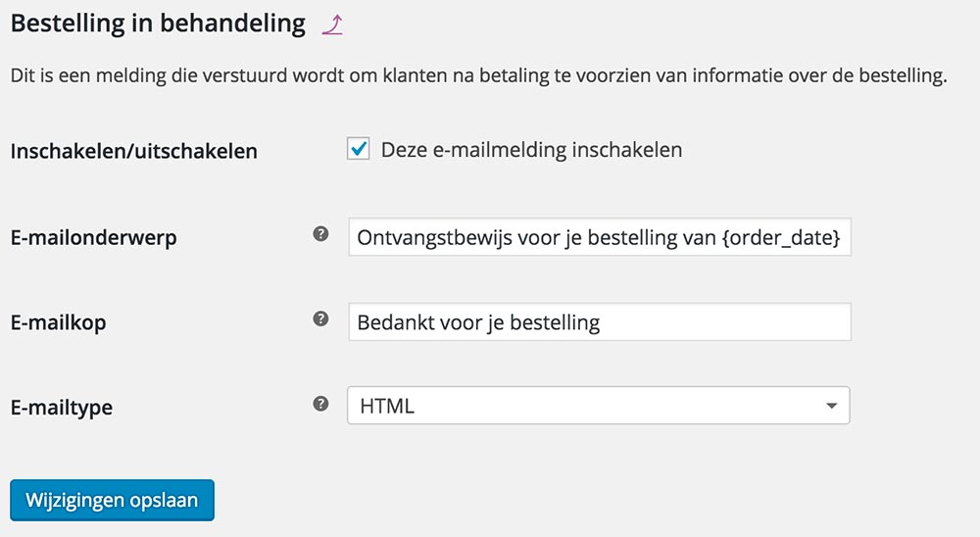Screen dimensions: 980x537
Task: Click the description text about klanten na betaling
Action: tap(478, 75)
